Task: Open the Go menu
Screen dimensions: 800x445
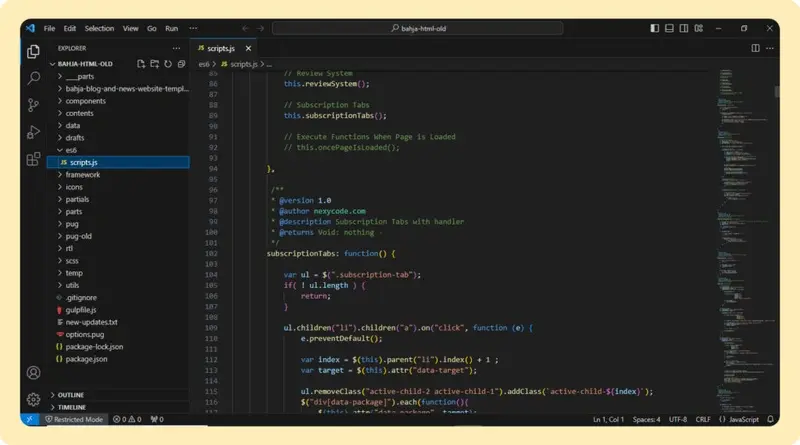Action: pyautogui.click(x=152, y=28)
